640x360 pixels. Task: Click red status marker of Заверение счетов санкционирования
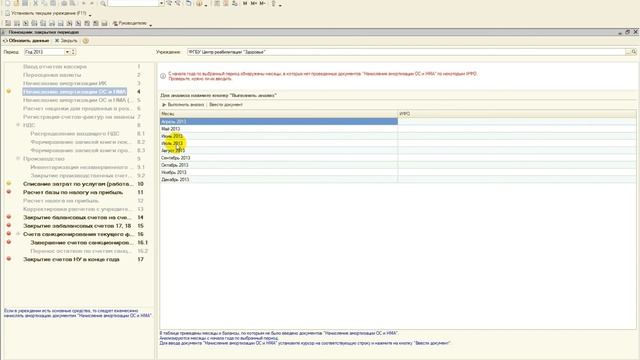9,242
